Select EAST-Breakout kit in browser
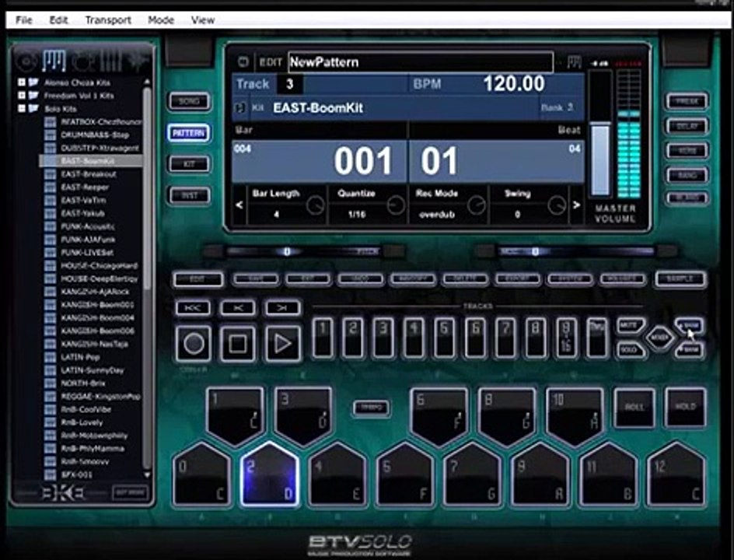The image size is (734, 560). [x=89, y=174]
